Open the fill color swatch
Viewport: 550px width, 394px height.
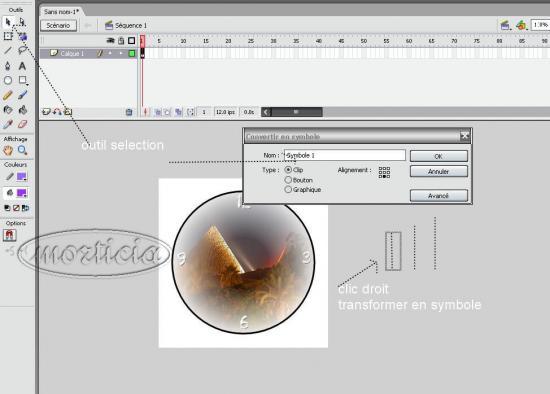(x=22, y=193)
